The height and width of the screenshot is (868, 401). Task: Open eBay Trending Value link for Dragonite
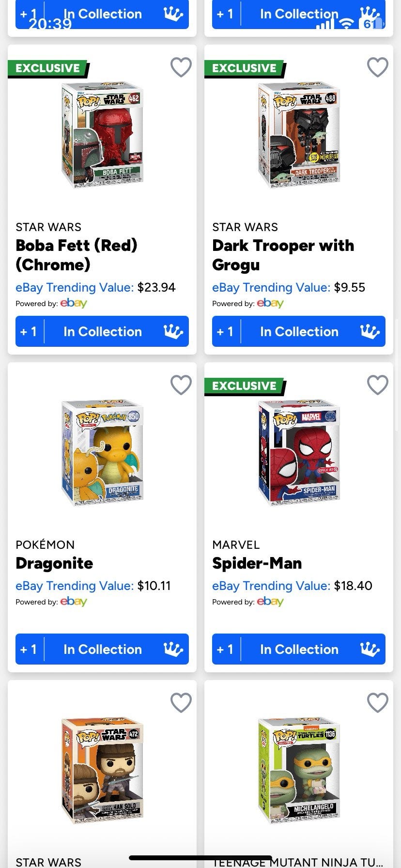[75, 586]
